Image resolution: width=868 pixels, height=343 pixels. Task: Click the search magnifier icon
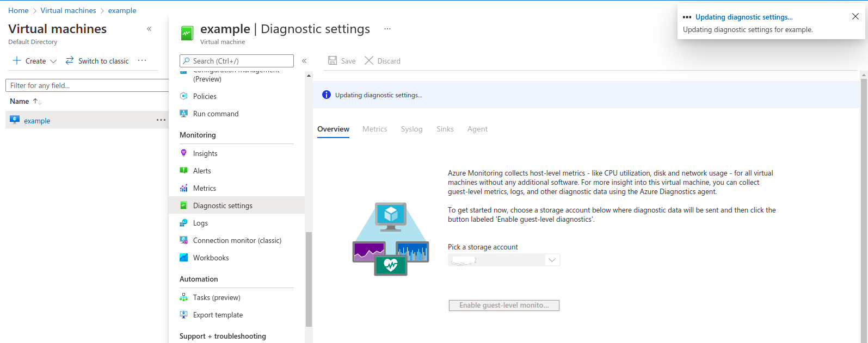click(x=187, y=61)
